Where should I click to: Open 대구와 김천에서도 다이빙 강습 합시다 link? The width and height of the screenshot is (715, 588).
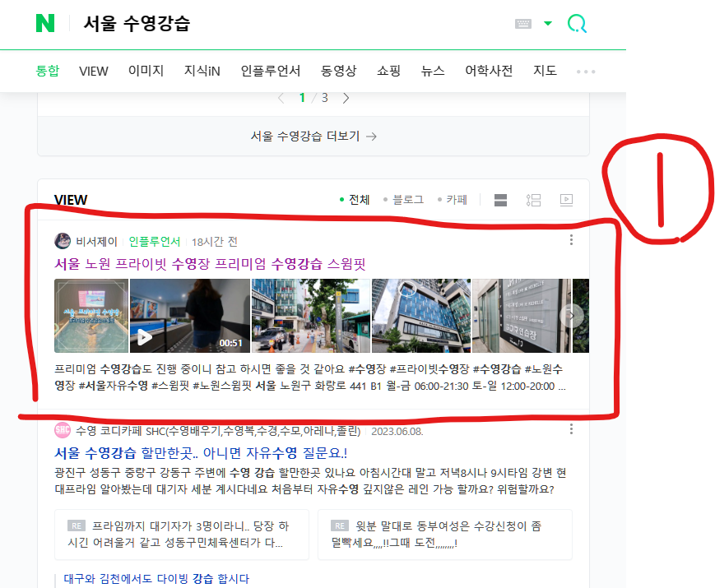(156, 579)
